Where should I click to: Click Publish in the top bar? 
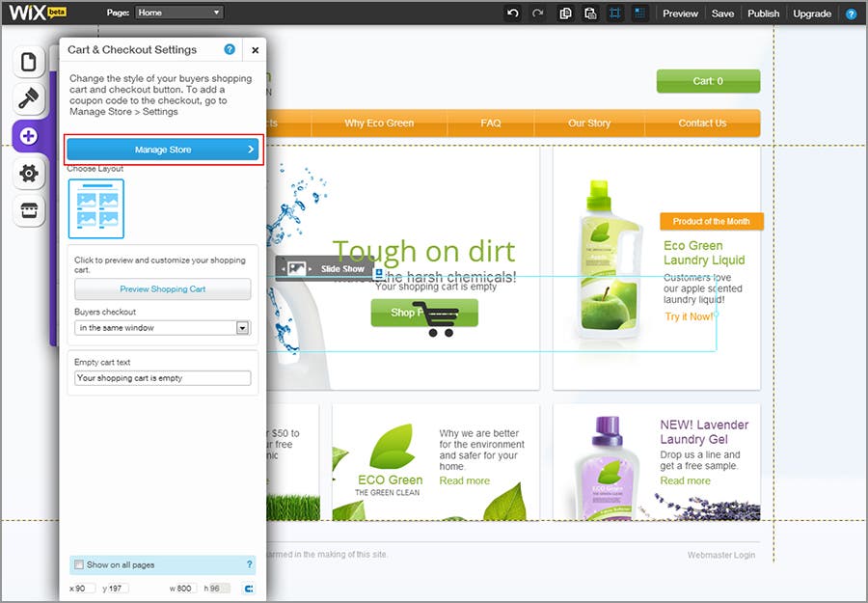coord(763,14)
